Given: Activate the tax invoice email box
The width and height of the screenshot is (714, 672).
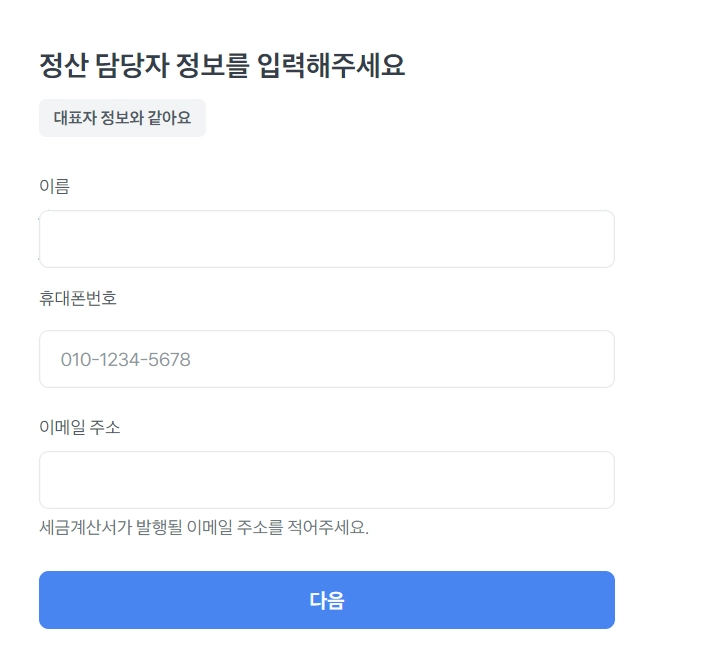Looking at the screenshot, I should pos(327,480).
